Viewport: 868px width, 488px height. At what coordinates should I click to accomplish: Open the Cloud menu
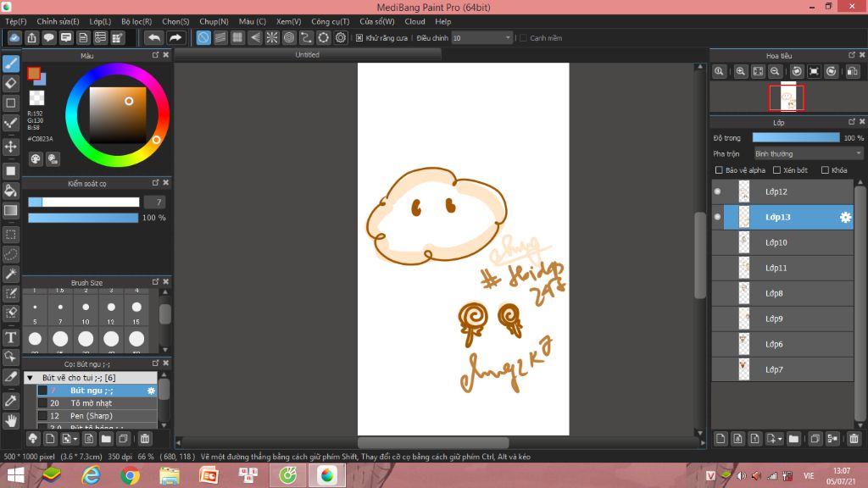tap(415, 21)
